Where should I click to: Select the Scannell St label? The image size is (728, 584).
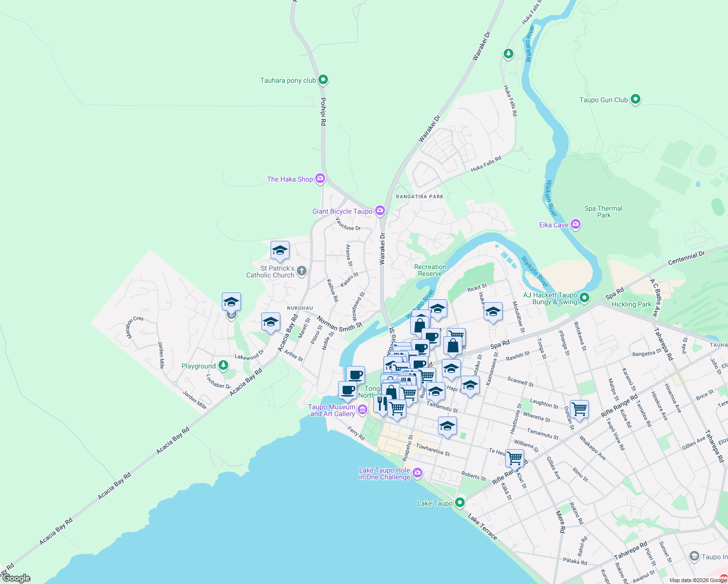point(520,382)
